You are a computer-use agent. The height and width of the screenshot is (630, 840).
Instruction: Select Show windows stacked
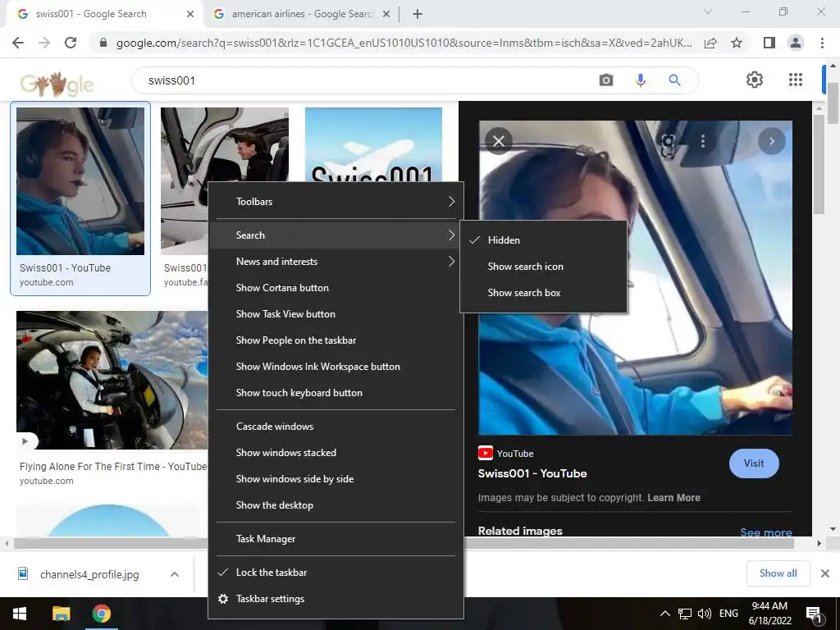[x=336, y=453]
